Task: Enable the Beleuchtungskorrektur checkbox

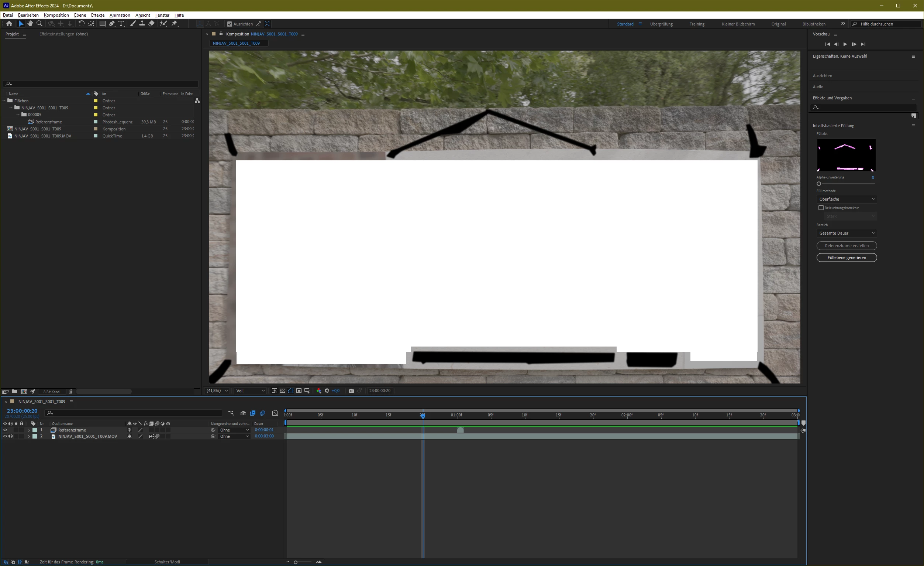Action: 821,208
